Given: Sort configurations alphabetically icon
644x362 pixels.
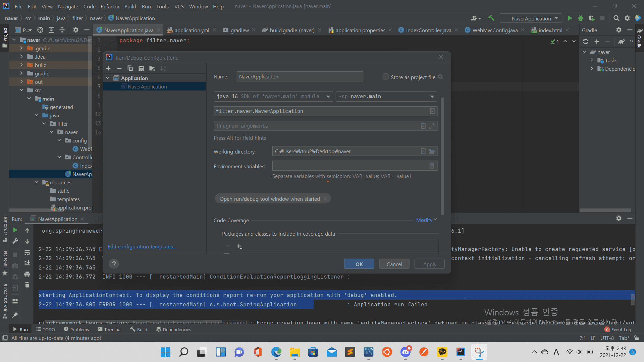Looking at the screenshot, I should click(x=163, y=68).
